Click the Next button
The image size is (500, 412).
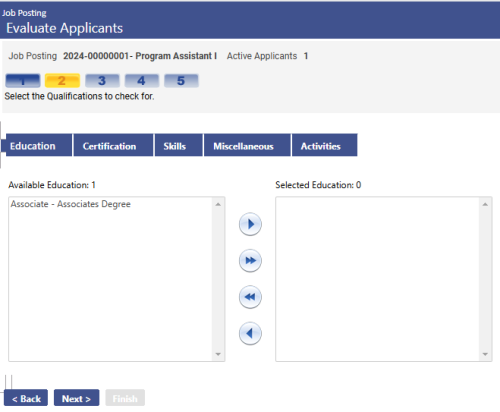(76, 398)
